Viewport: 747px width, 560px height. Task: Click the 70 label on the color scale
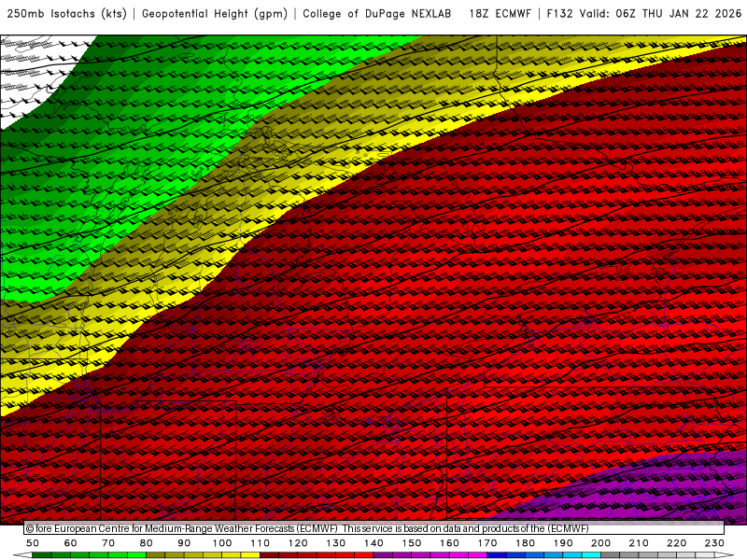pyautogui.click(x=108, y=543)
